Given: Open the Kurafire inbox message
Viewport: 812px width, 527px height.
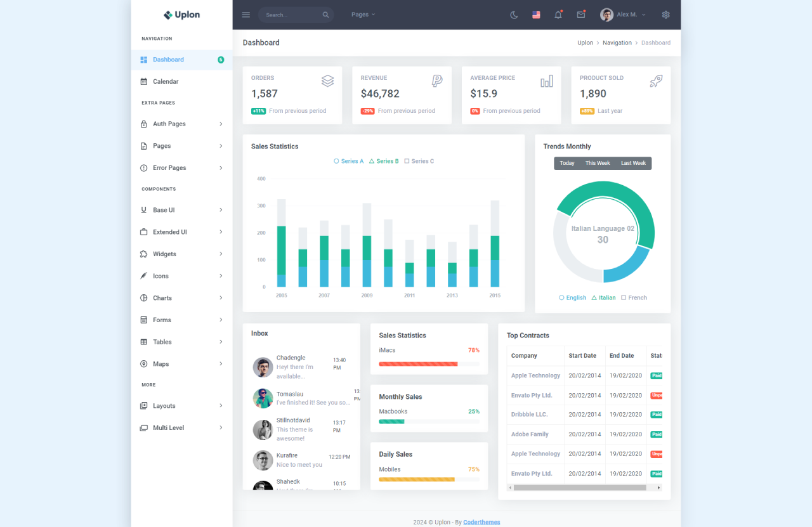Looking at the screenshot, I should pos(301,460).
